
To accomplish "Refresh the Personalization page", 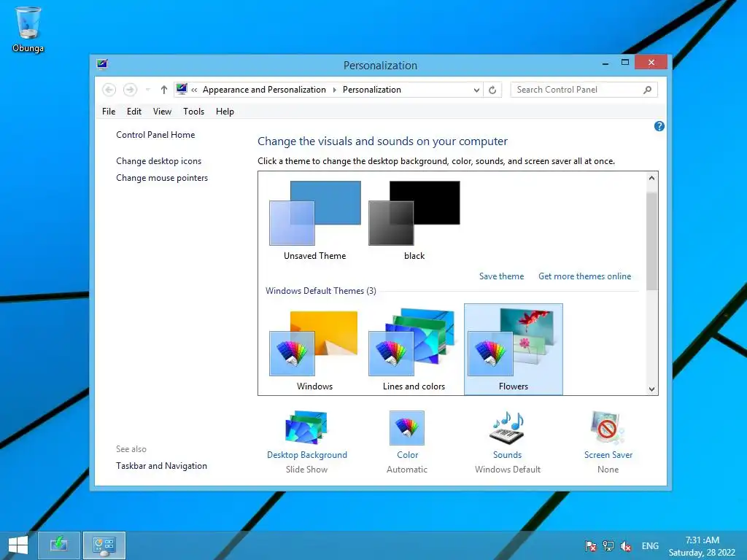I will 492,90.
